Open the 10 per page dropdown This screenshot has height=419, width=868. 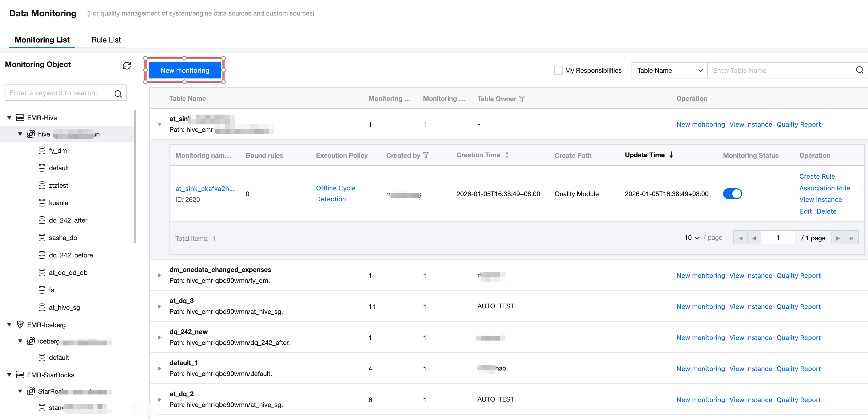(x=692, y=238)
